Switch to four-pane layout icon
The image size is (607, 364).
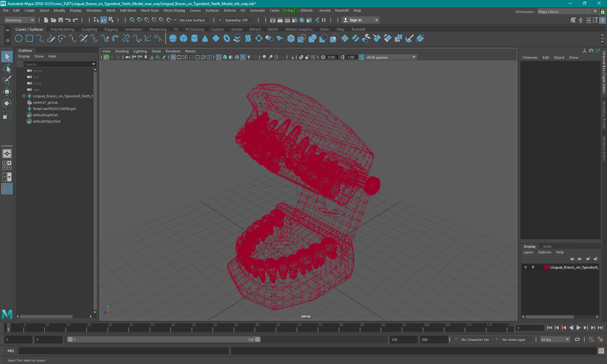(x=7, y=165)
